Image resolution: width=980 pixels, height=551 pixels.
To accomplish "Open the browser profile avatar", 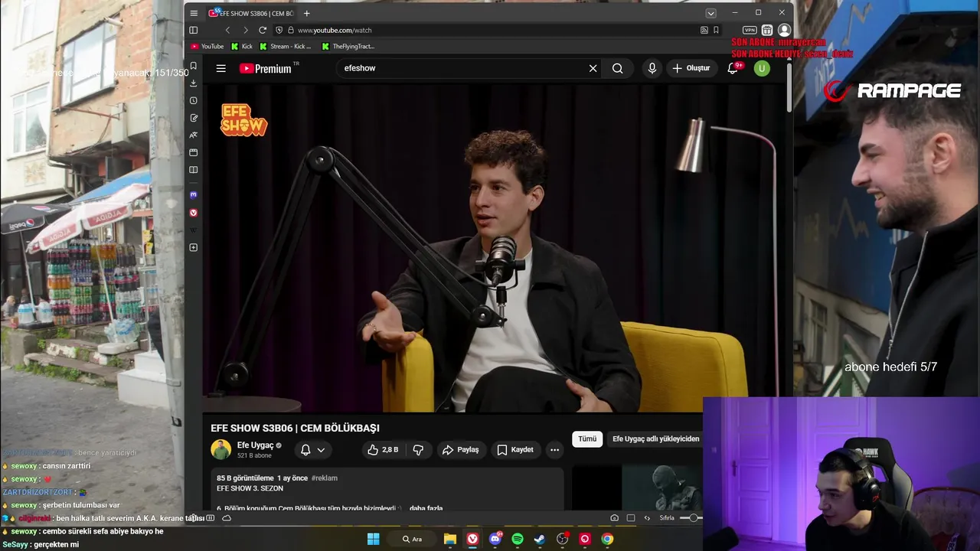I will 784,30.
